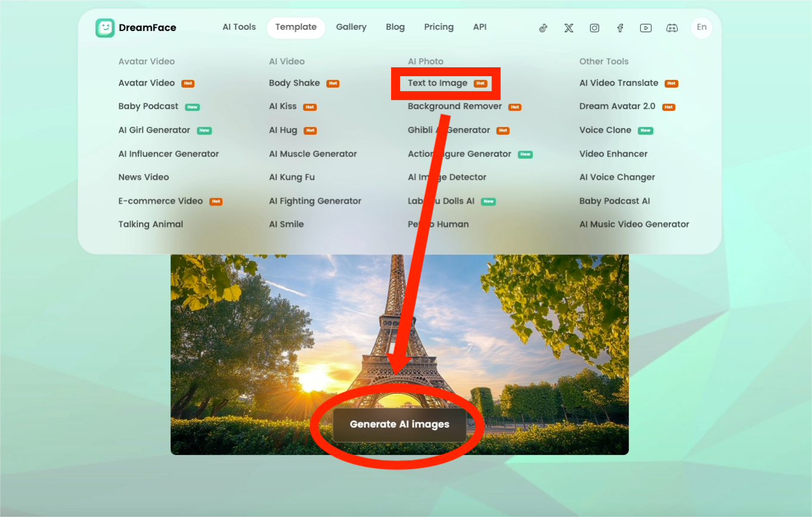
Task: Choose Voice Clone under Other Tools
Action: [605, 130]
